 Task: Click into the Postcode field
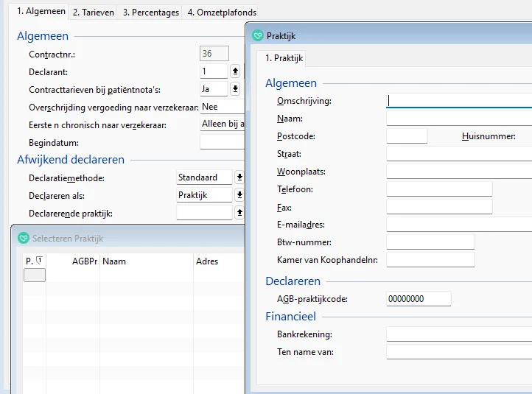(407, 136)
